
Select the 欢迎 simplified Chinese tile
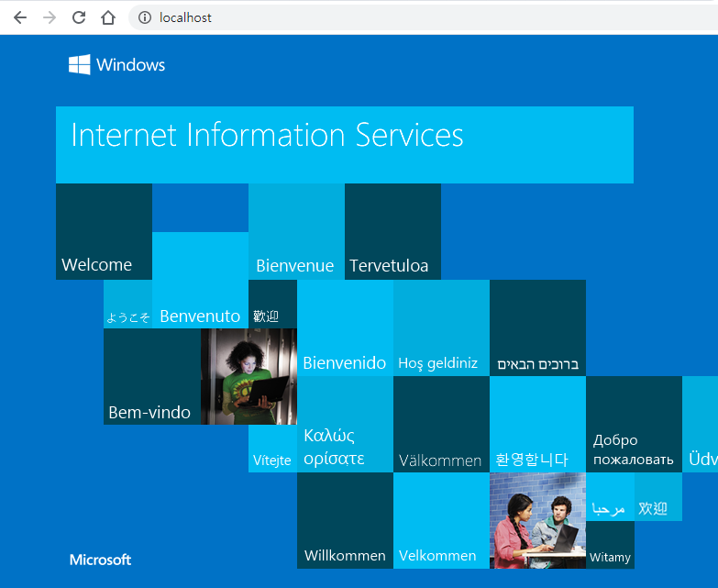(658, 496)
